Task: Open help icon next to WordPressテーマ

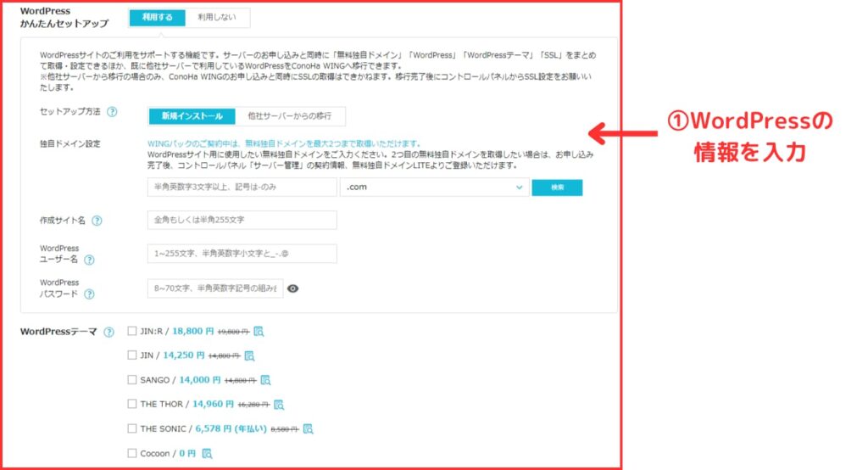Action: click(x=109, y=332)
